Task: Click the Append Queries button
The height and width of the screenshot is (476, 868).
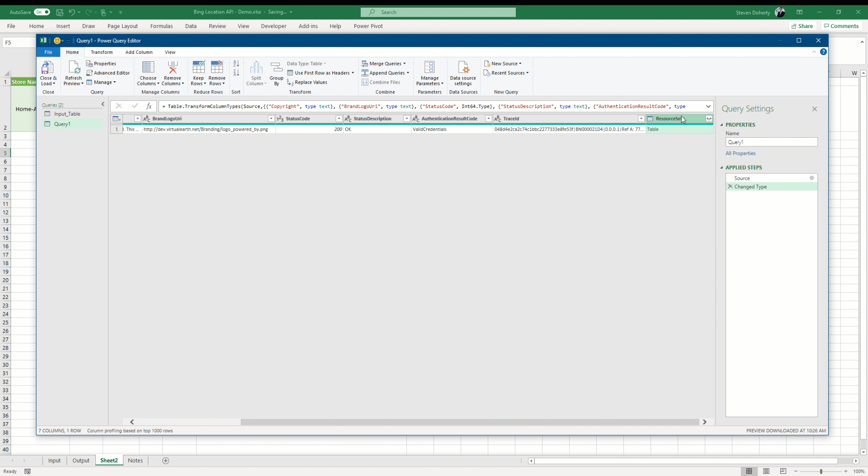Action: pos(385,73)
